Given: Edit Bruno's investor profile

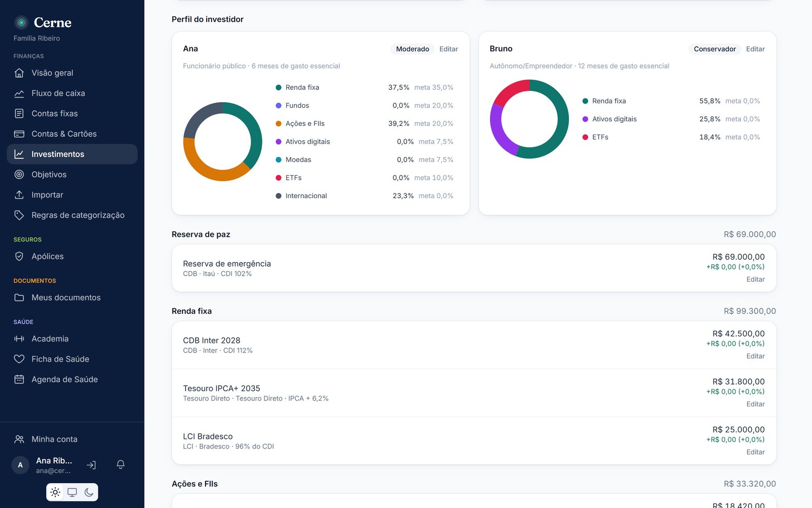Looking at the screenshot, I should pos(755,49).
